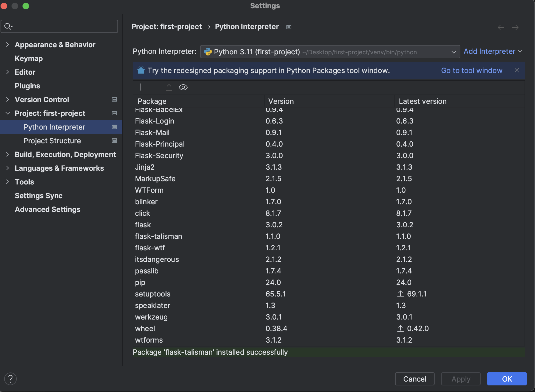The width and height of the screenshot is (535, 392).
Task: Expand the Version Control section
Action: point(8,99)
